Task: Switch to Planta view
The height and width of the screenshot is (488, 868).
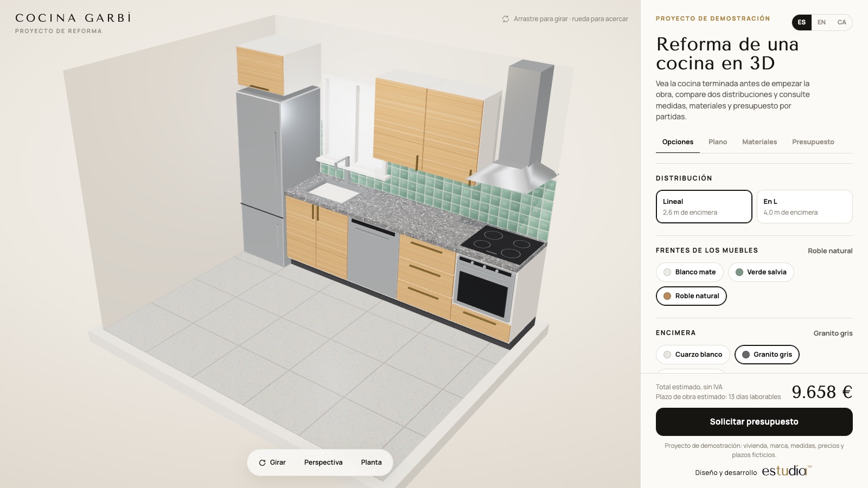Action: pyautogui.click(x=371, y=463)
